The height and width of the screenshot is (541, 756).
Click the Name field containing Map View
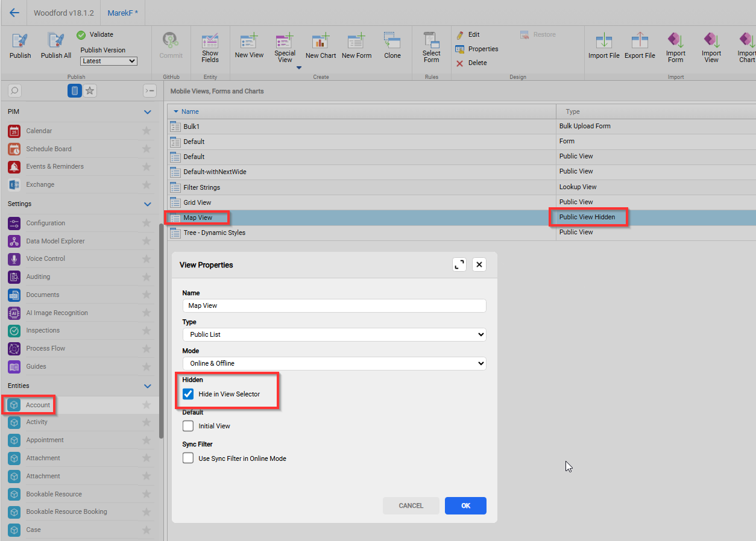point(334,305)
